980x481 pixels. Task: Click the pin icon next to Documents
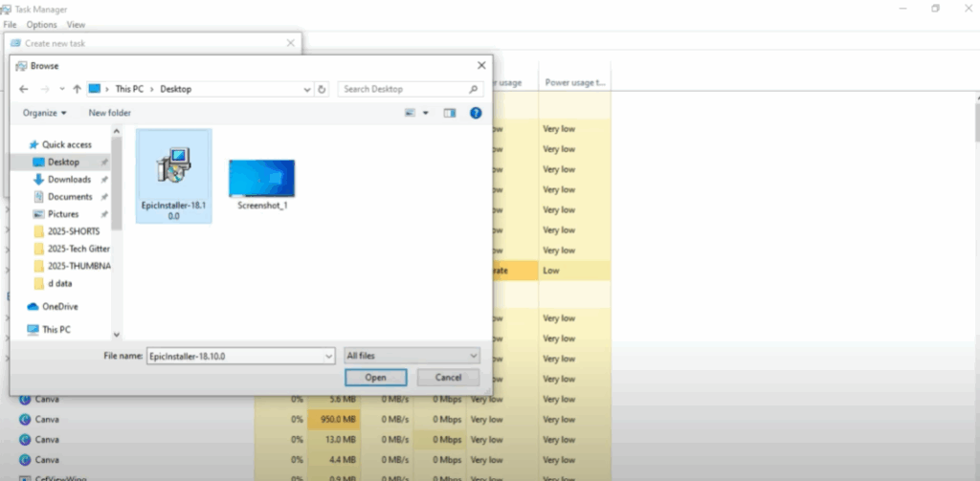[x=104, y=197]
